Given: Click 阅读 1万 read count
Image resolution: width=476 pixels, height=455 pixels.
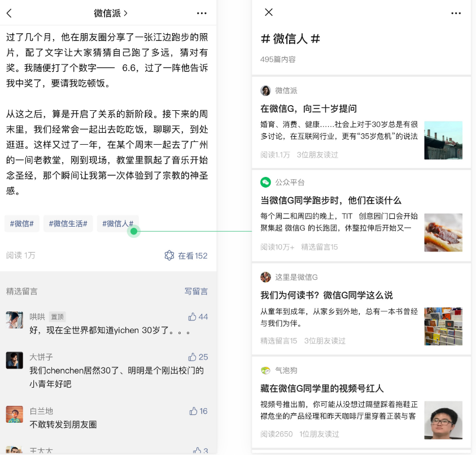Looking at the screenshot, I should point(21,255).
